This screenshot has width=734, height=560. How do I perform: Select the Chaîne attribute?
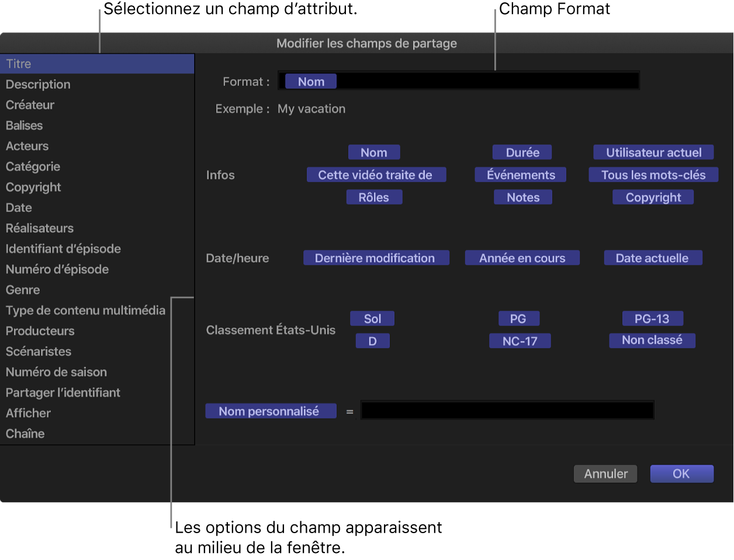click(25, 433)
